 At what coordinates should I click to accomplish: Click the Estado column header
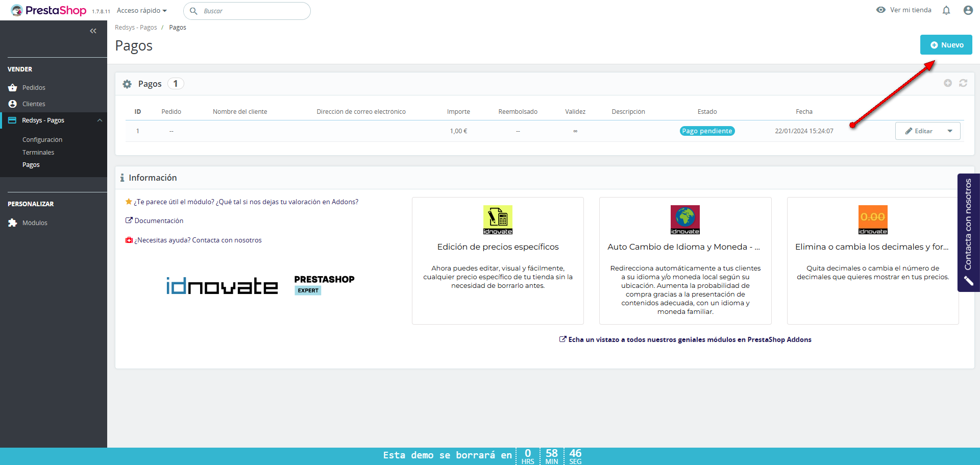707,112
